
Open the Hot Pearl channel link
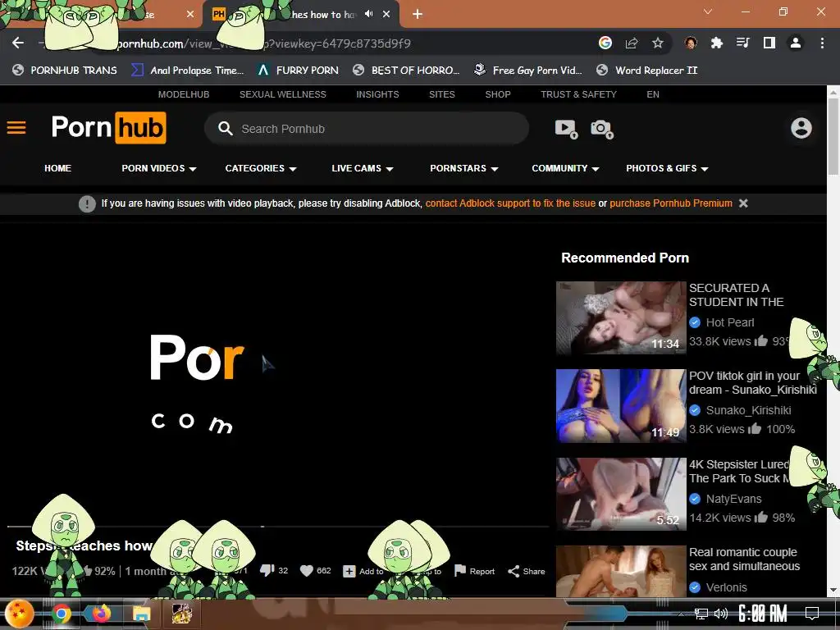729,322
